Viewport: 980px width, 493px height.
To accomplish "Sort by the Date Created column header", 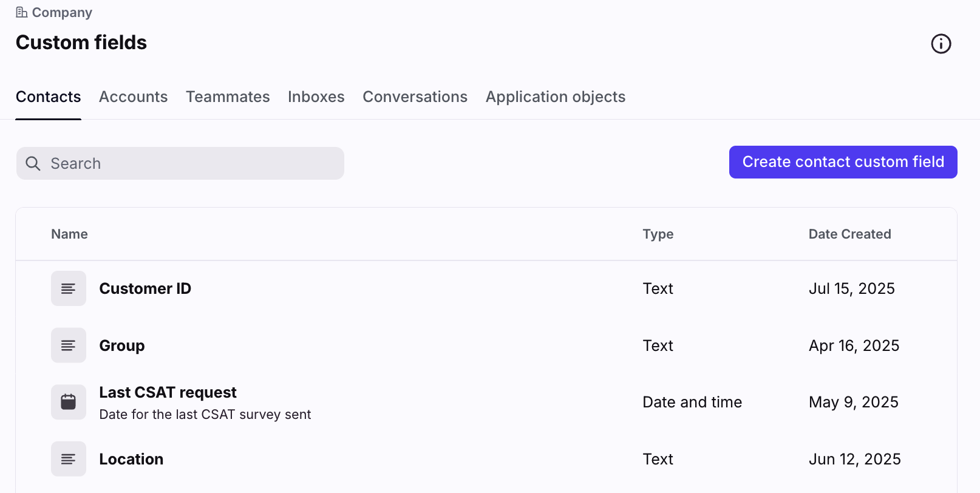I will [849, 234].
